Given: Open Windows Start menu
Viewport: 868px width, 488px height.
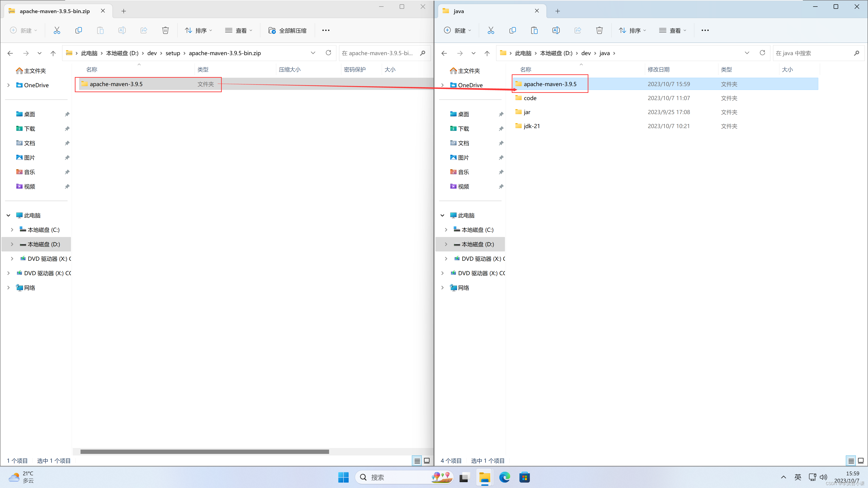Looking at the screenshot, I should pyautogui.click(x=343, y=477).
